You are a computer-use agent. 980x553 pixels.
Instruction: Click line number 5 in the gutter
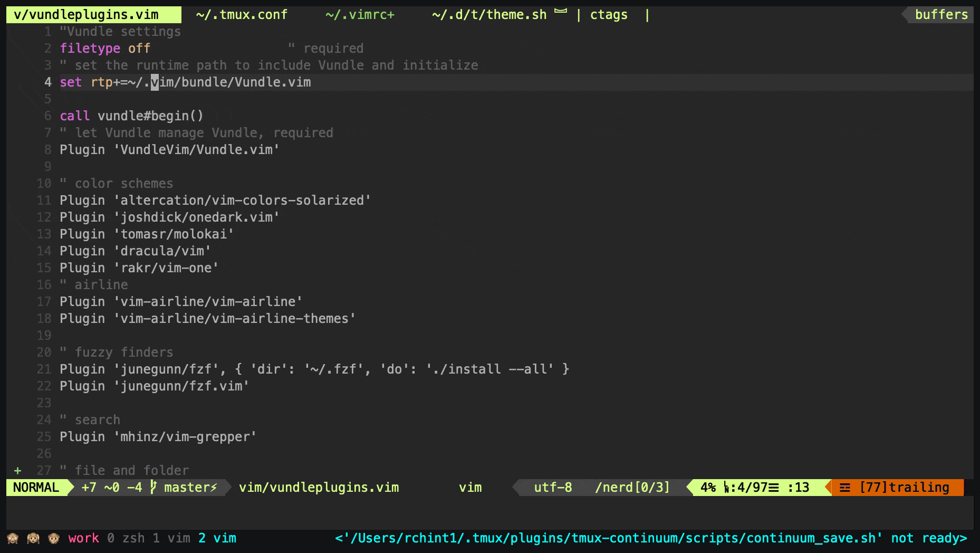47,99
